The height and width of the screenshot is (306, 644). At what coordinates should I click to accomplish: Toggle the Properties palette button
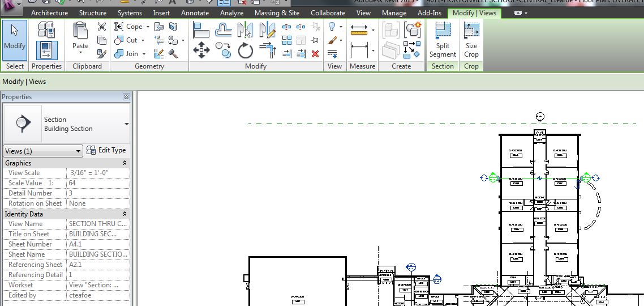46,50
